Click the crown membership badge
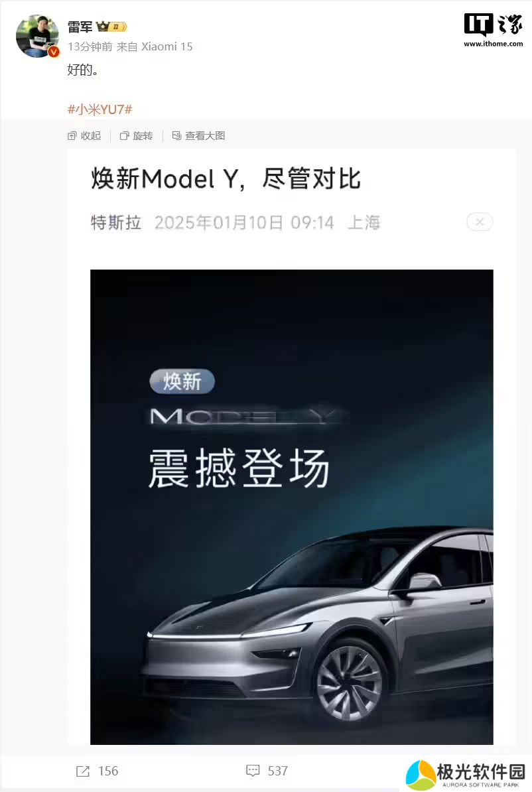 pos(111,27)
